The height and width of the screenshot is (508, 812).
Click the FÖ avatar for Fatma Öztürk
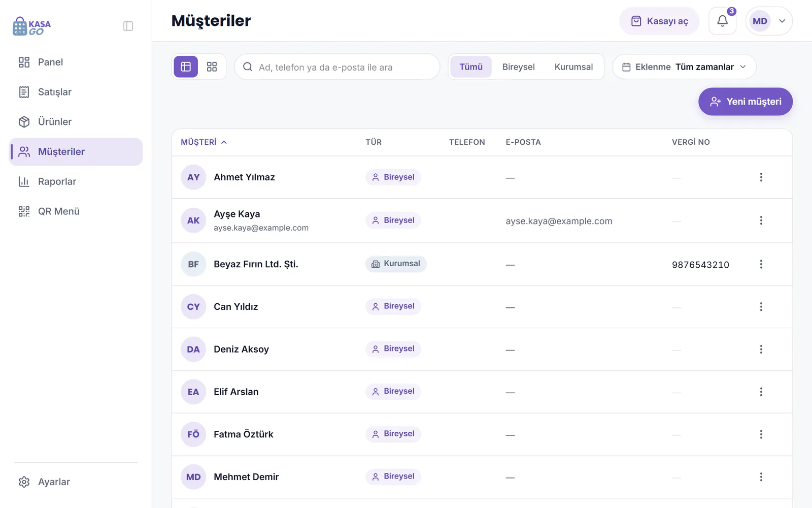193,434
